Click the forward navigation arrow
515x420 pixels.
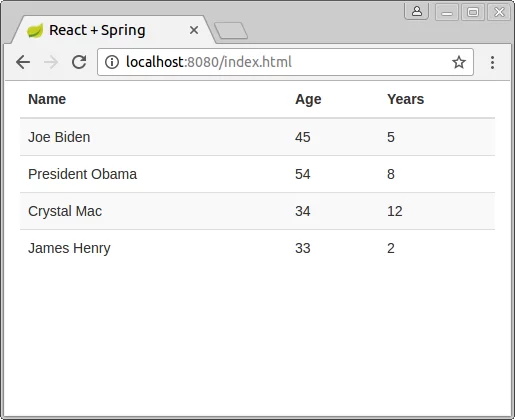coord(51,62)
